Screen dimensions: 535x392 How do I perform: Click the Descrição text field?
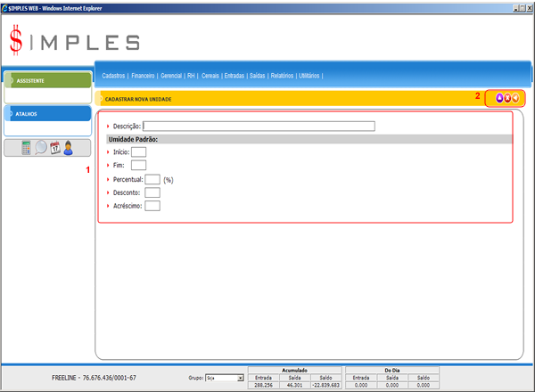(259, 127)
